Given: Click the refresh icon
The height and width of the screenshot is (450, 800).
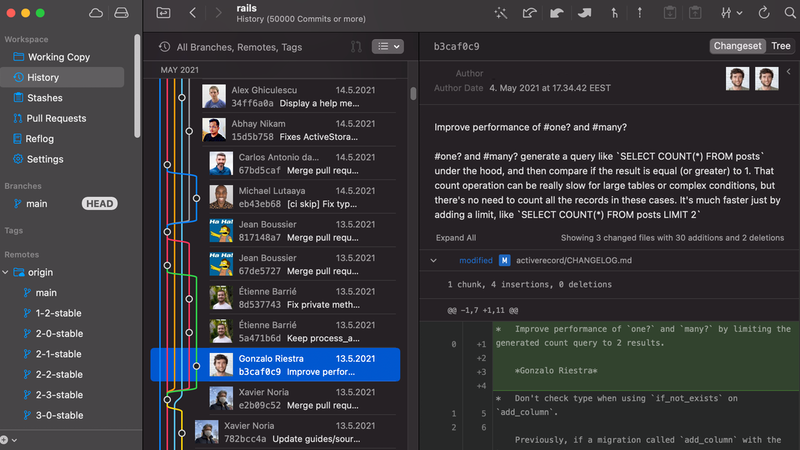Looking at the screenshot, I should 764,13.
